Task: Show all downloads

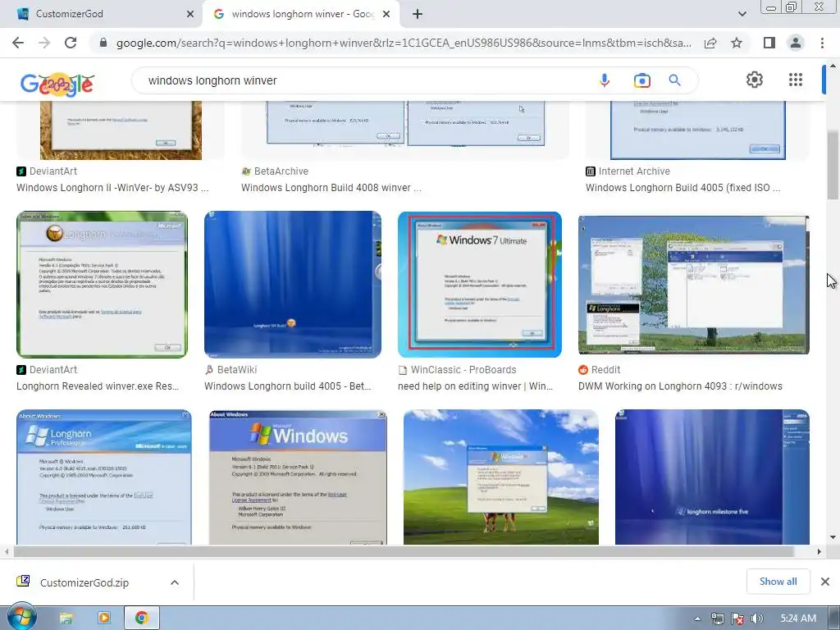Action: coord(778,582)
